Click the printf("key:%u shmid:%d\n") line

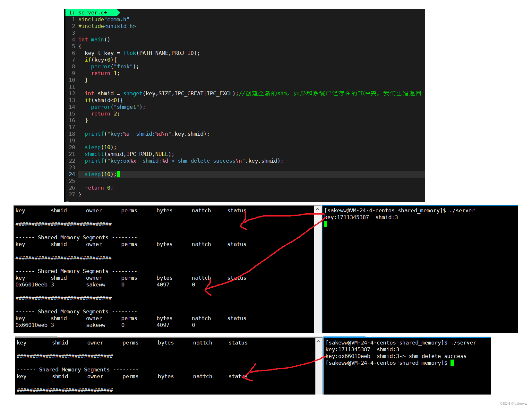pos(147,134)
